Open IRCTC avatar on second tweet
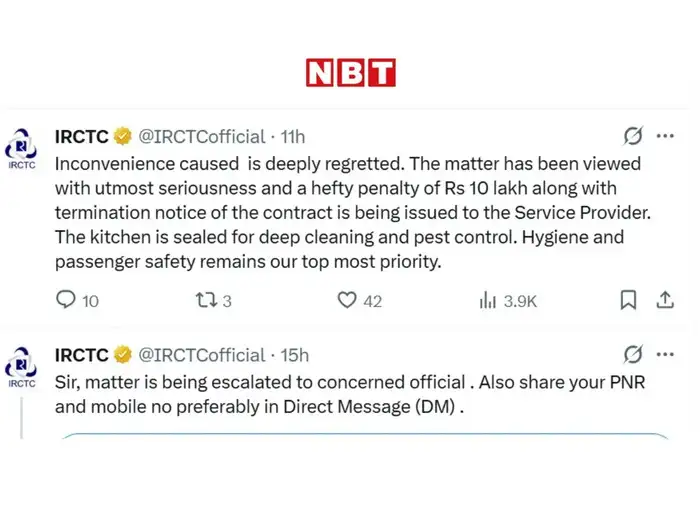The image size is (700, 525). (22, 364)
